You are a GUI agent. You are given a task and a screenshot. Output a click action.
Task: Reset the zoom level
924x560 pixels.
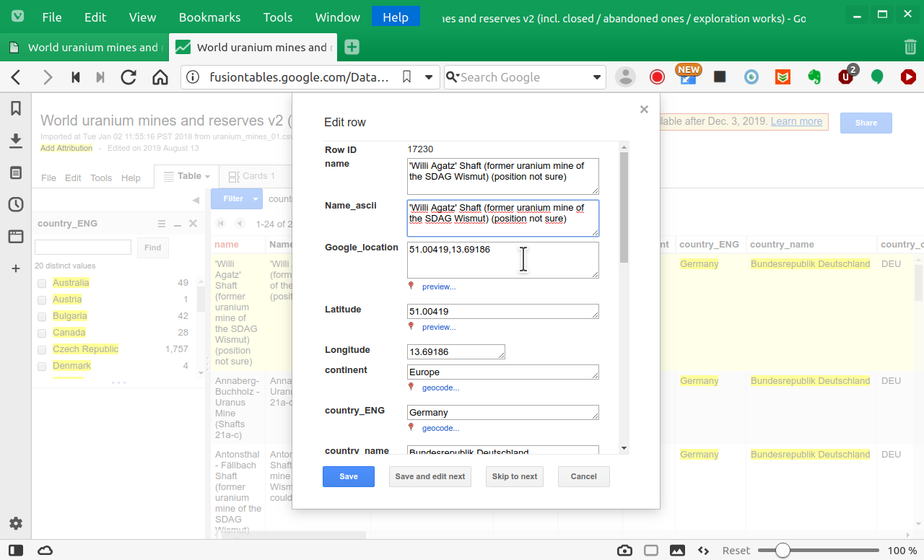[x=736, y=551]
